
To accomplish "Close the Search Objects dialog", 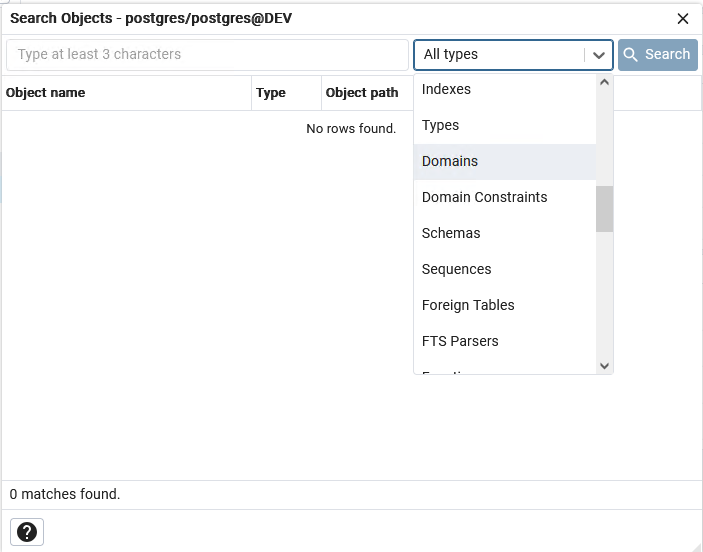I will coord(683,19).
